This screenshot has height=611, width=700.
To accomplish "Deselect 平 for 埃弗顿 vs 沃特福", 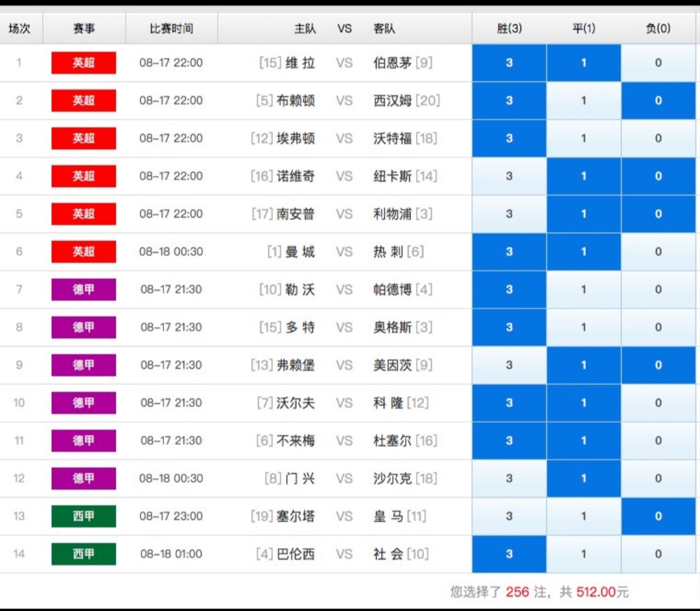I will [x=584, y=138].
